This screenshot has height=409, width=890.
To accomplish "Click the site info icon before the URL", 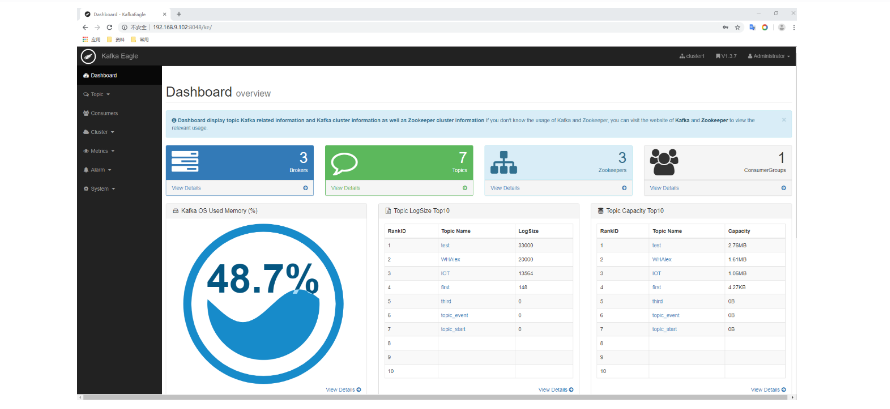I will (124, 27).
